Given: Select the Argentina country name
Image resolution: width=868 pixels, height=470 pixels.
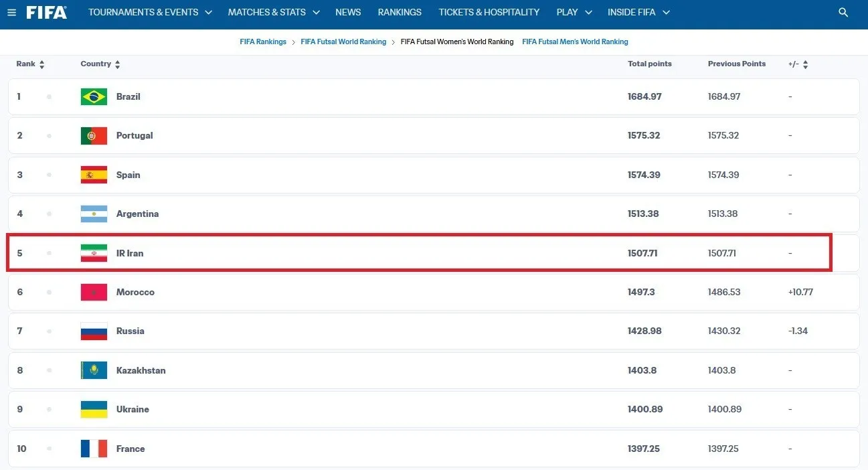Looking at the screenshot, I should click(137, 214).
